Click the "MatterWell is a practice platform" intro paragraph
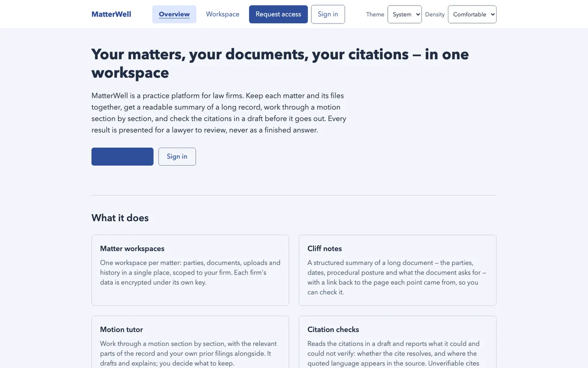This screenshot has width=588, height=368. tap(219, 113)
